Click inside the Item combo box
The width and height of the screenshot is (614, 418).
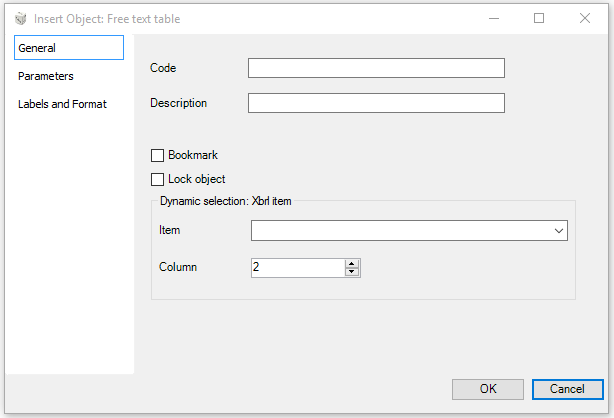click(x=409, y=231)
